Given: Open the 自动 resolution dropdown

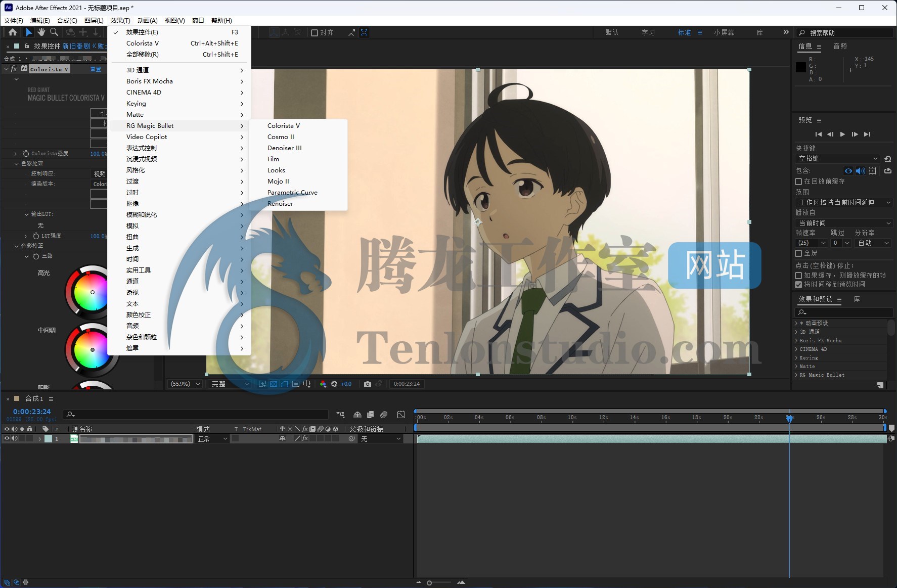Looking at the screenshot, I should tap(873, 243).
